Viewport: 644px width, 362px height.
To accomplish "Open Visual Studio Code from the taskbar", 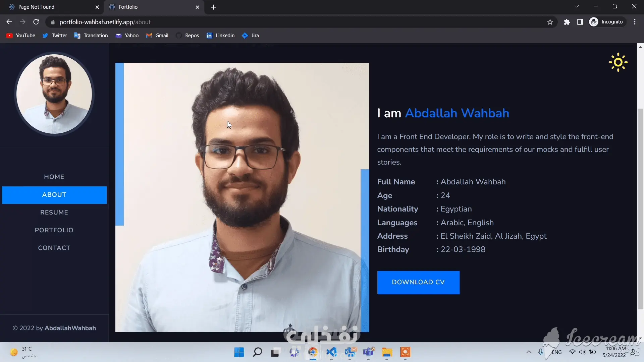I will tap(331, 352).
